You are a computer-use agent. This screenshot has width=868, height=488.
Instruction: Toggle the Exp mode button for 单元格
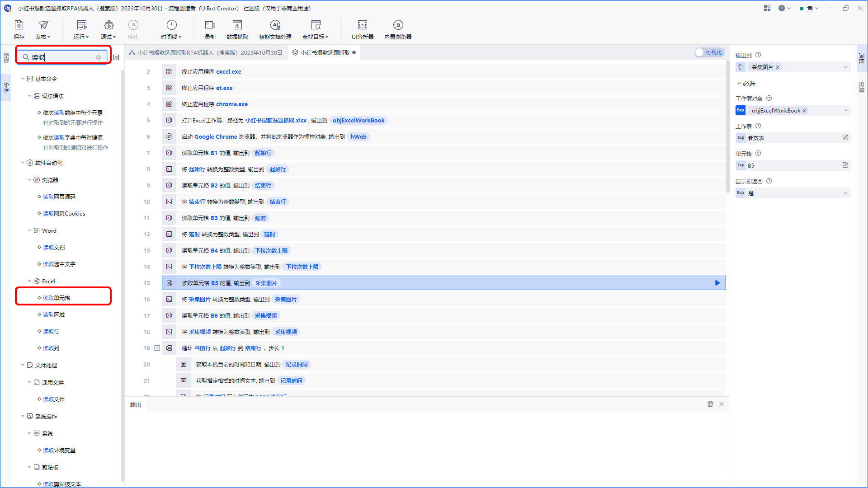741,165
